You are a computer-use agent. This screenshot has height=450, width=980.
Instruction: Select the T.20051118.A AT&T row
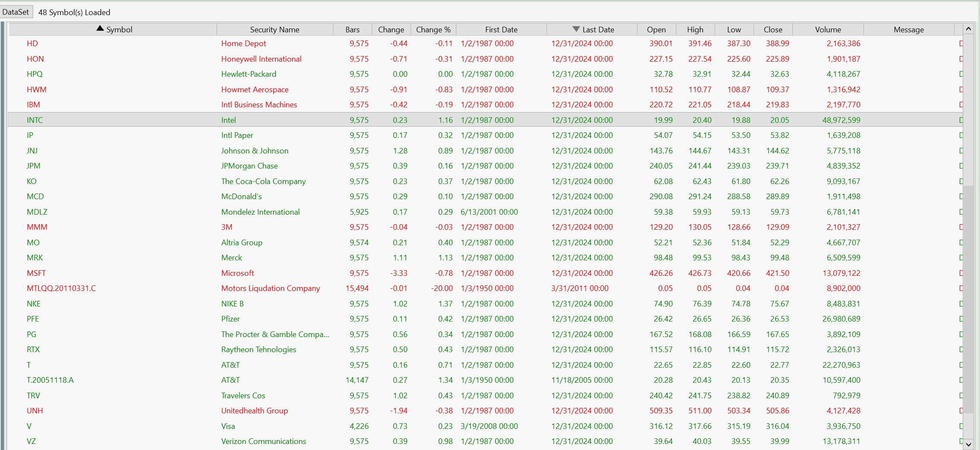click(50, 380)
